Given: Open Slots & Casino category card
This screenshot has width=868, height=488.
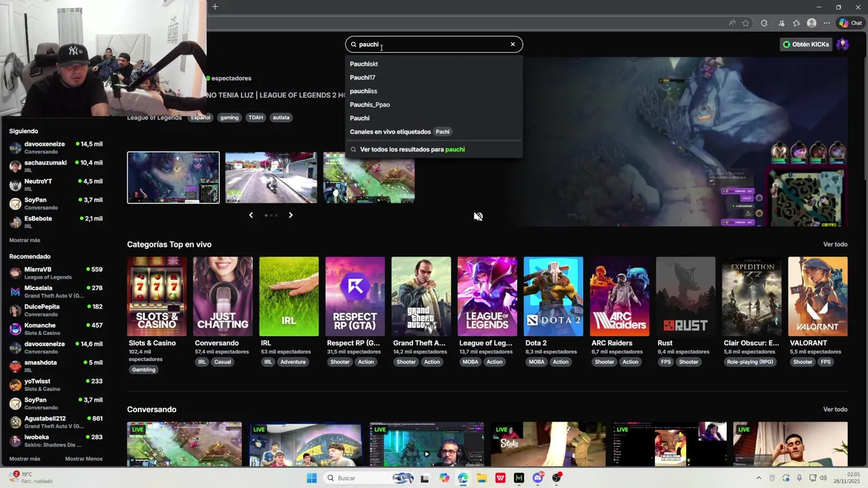Looking at the screenshot, I should click(157, 296).
